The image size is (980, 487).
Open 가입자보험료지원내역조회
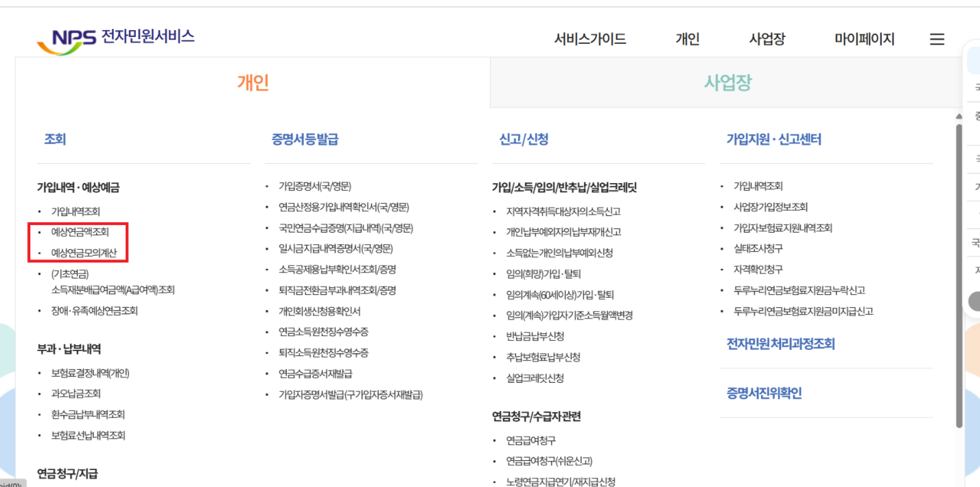point(783,228)
